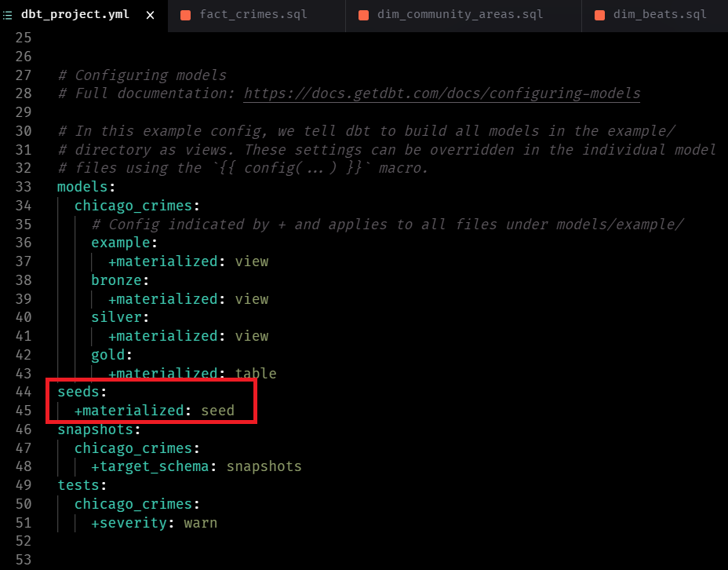This screenshot has height=570, width=728.
Task: Click the 'models' key on line 33
Action: pyautogui.click(x=82, y=187)
